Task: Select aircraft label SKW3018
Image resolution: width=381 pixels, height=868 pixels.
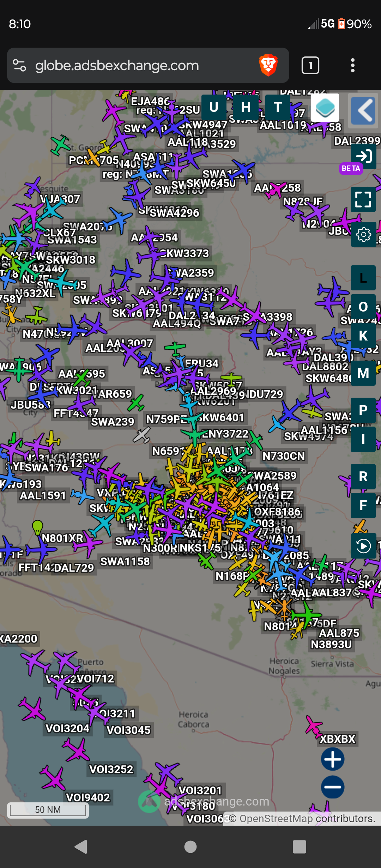Action: click(x=71, y=260)
